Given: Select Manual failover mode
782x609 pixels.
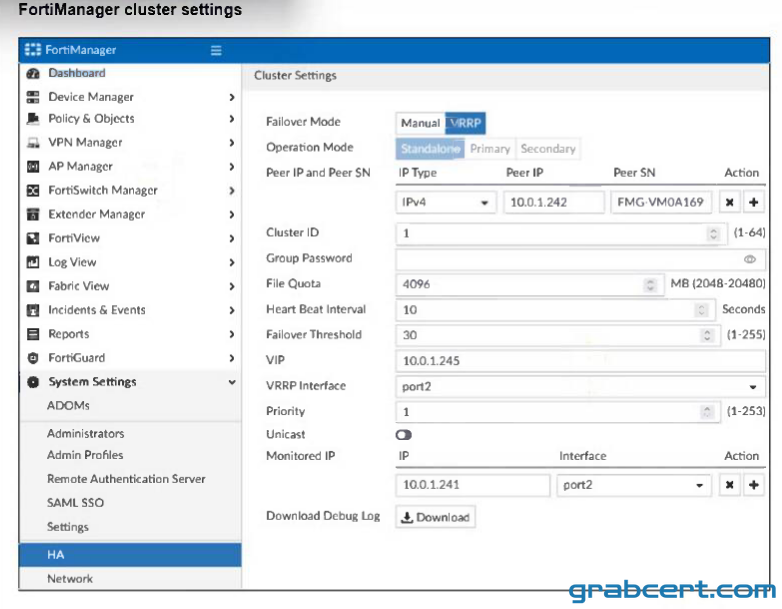Looking at the screenshot, I should point(420,123).
